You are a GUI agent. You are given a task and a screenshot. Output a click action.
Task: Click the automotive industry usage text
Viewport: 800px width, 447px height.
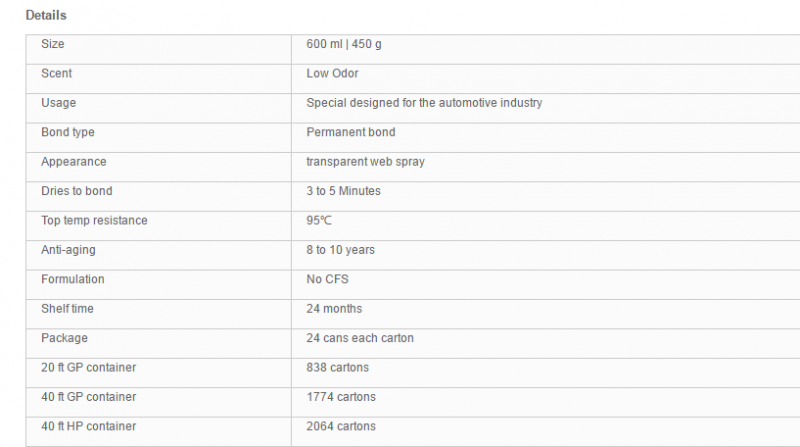(x=424, y=103)
